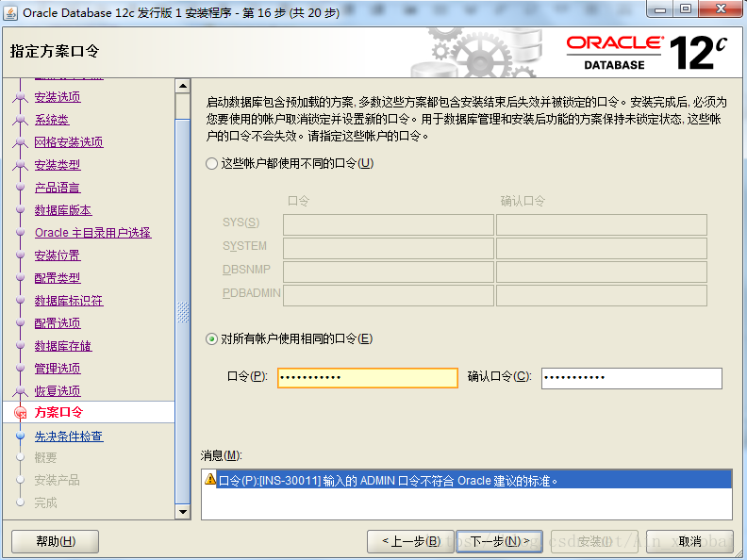Open 产品语言 step
Image resolution: width=747 pixels, height=560 pixels.
58,188
